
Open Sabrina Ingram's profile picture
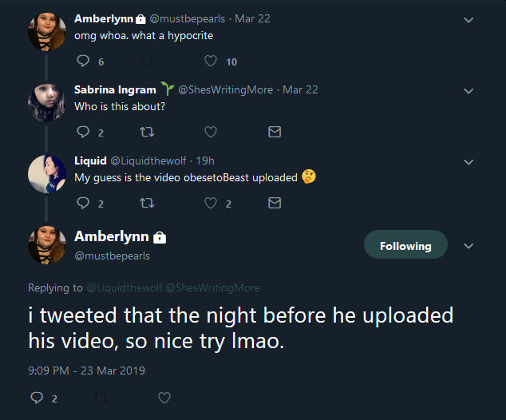[x=47, y=103]
